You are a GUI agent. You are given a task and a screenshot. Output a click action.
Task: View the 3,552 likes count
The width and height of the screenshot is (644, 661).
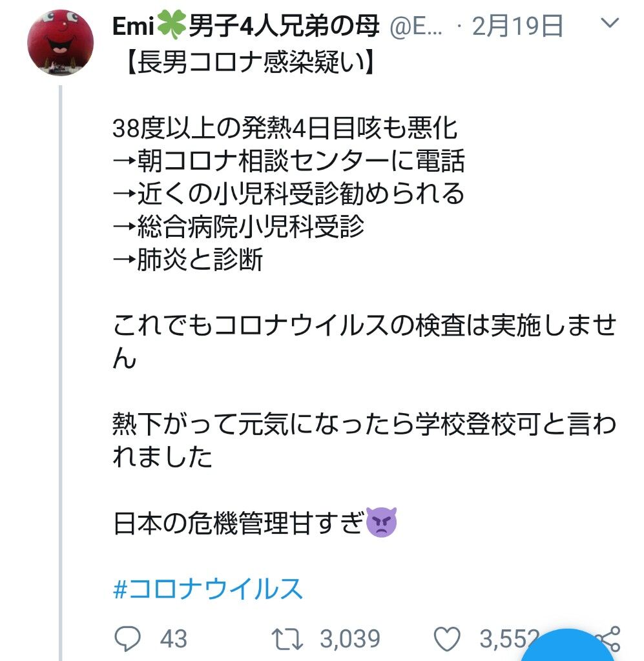pyautogui.click(x=509, y=638)
